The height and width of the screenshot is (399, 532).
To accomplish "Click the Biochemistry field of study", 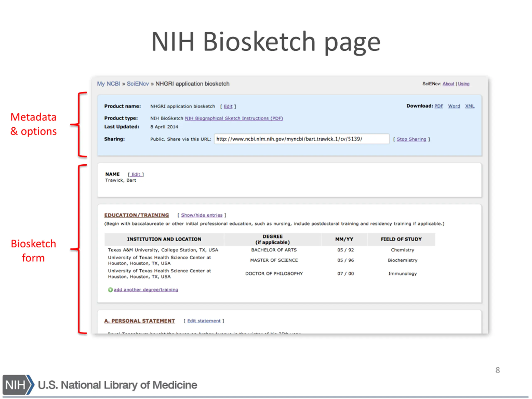I will tap(402, 260).
